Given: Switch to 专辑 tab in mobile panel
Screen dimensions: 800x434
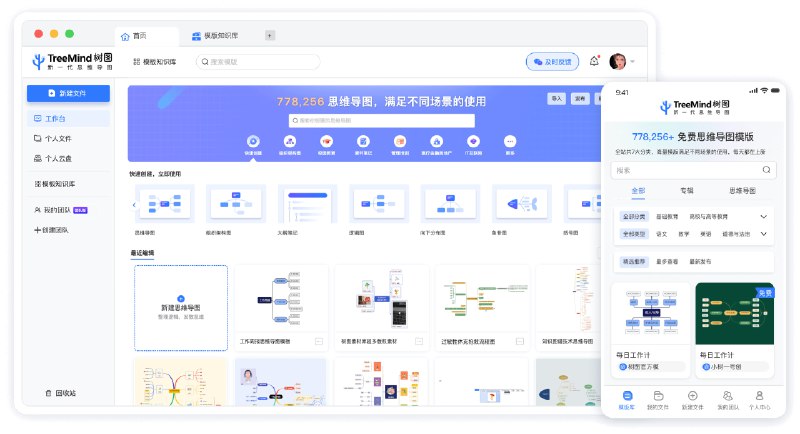Looking at the screenshot, I should click(686, 190).
